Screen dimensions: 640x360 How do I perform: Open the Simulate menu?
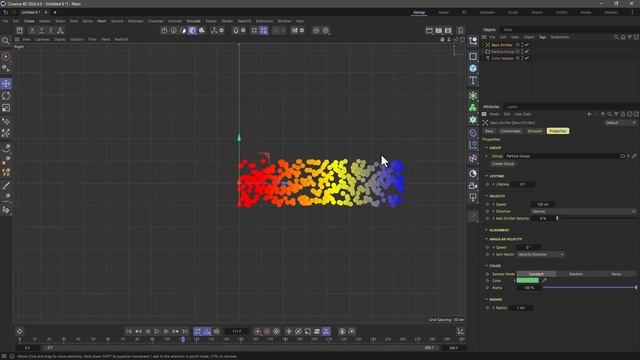point(193,21)
